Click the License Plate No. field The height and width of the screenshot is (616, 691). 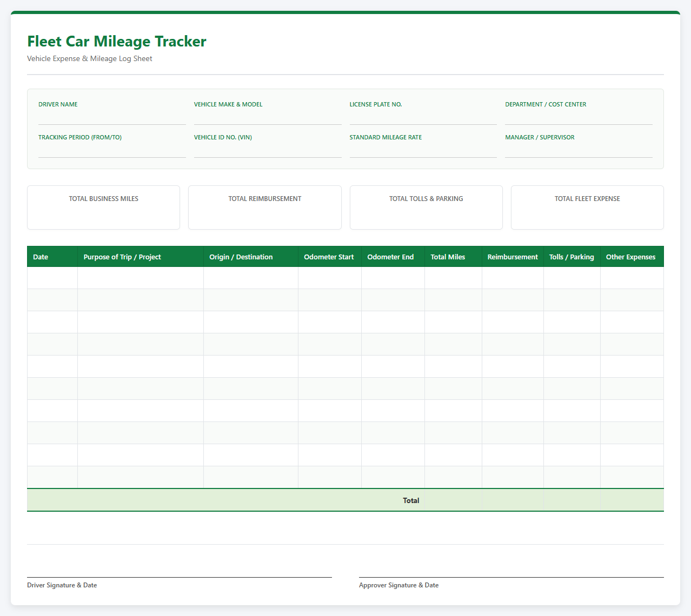pyautogui.click(x=423, y=117)
